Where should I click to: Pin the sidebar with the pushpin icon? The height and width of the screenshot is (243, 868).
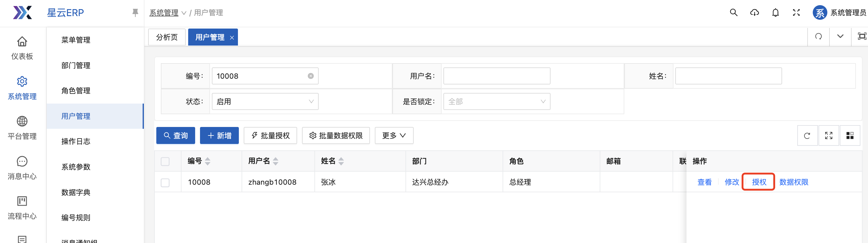pyautogui.click(x=135, y=13)
